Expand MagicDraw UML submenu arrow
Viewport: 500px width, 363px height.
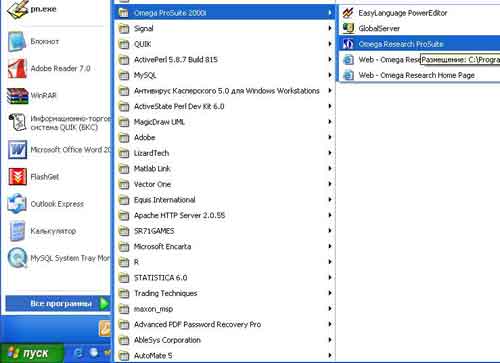(x=330, y=122)
